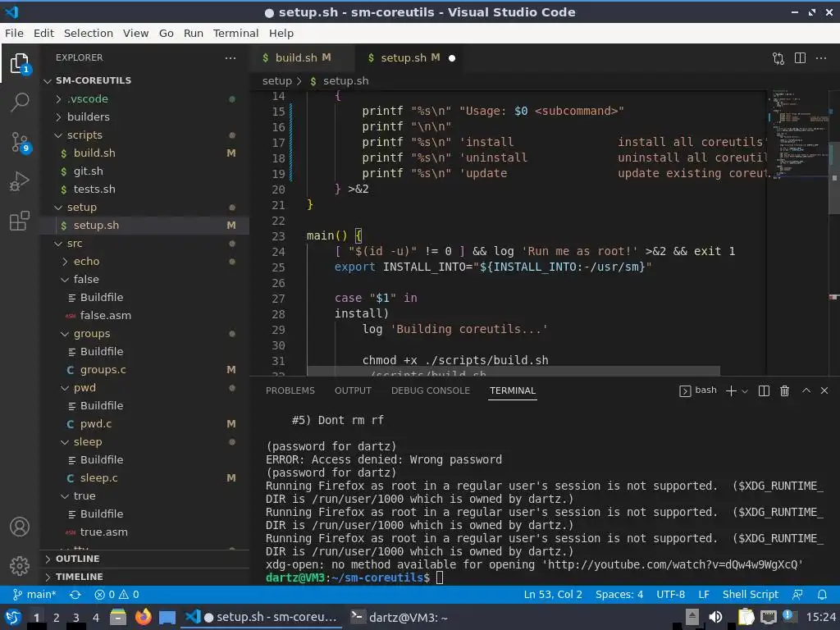Open groups.c file

point(103,369)
